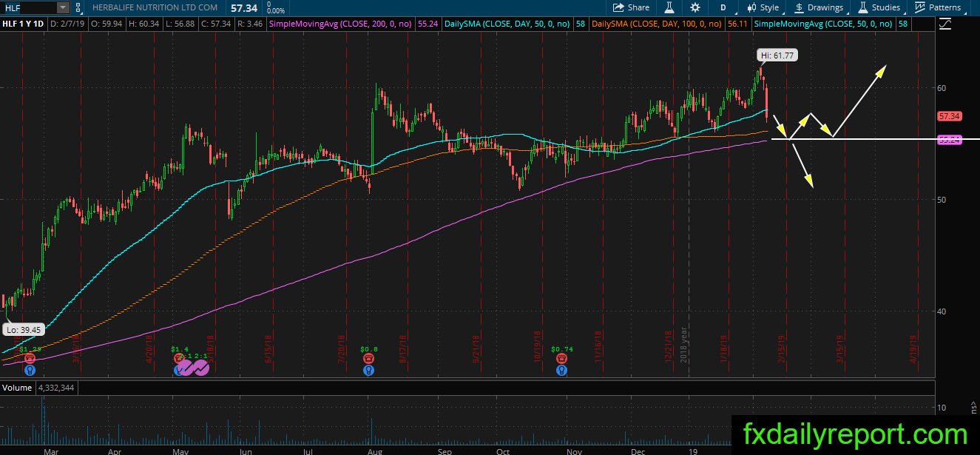Click the blue lightbulb icon near 7/20/18

(x=368, y=370)
